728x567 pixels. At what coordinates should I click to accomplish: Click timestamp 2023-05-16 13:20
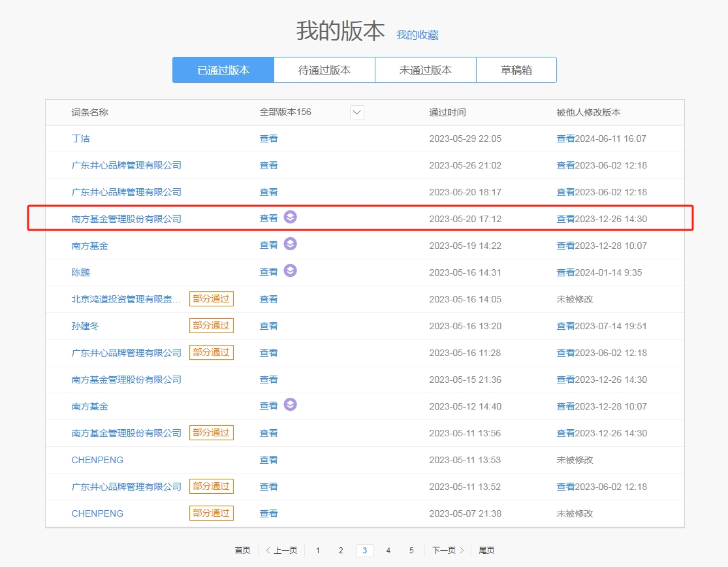coord(466,326)
